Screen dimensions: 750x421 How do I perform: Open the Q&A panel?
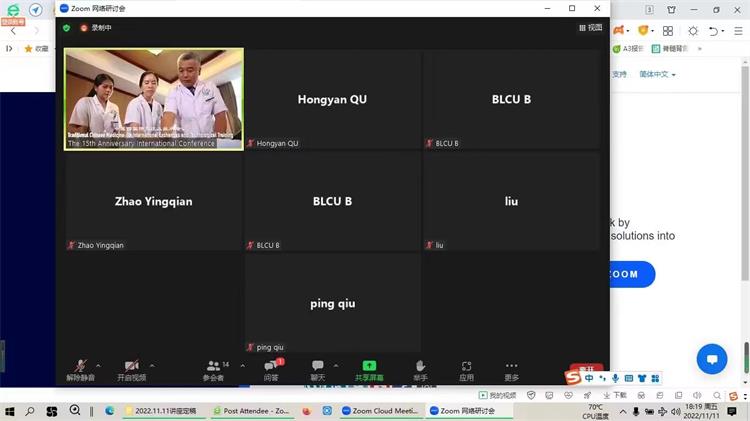pyautogui.click(x=271, y=370)
